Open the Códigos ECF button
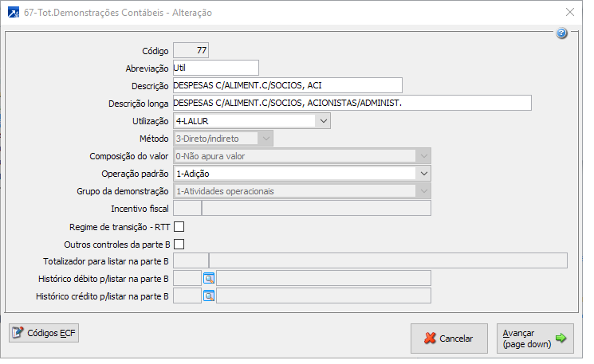This screenshot has width=594, height=364. 44,333
